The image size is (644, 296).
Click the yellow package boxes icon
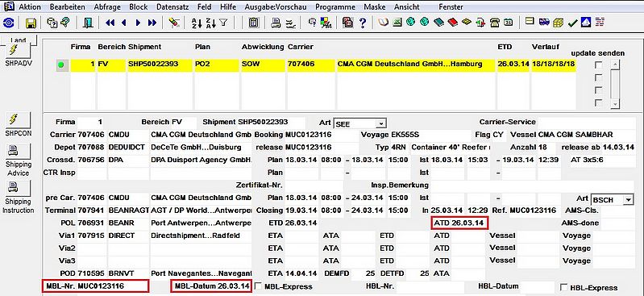pyautogui.click(x=559, y=23)
